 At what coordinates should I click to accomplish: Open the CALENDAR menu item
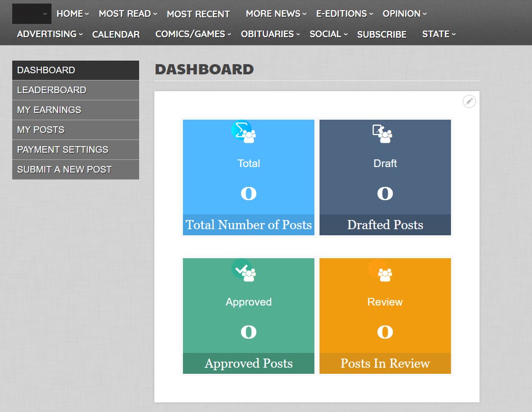116,34
